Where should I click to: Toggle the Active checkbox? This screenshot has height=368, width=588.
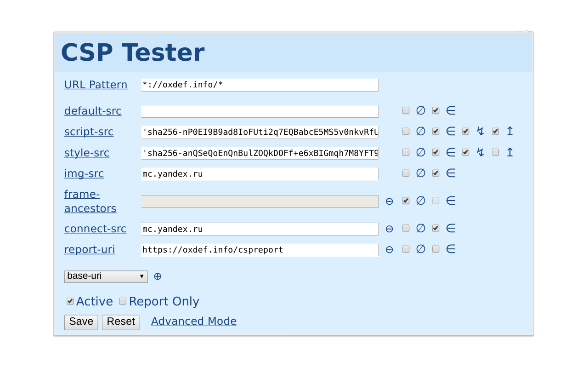point(70,301)
